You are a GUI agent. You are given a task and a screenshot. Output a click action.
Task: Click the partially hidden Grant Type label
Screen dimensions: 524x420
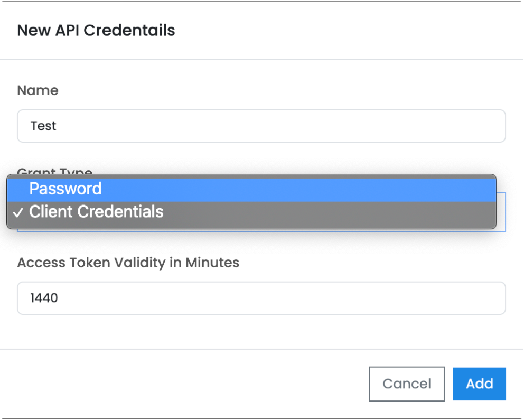click(x=55, y=171)
